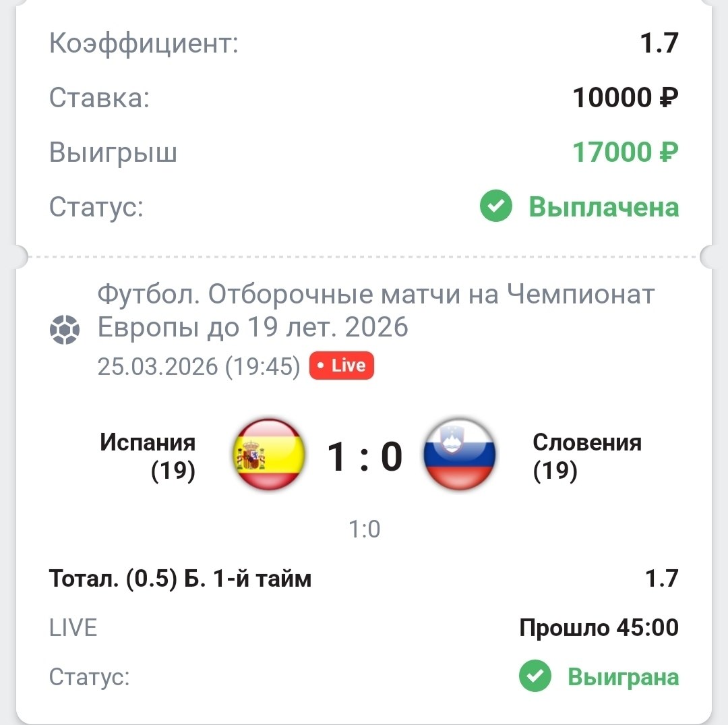Click the bet line Тотал. (0.5) Б. 1-й тайм
This screenshot has width=728, height=725.
[x=180, y=579]
